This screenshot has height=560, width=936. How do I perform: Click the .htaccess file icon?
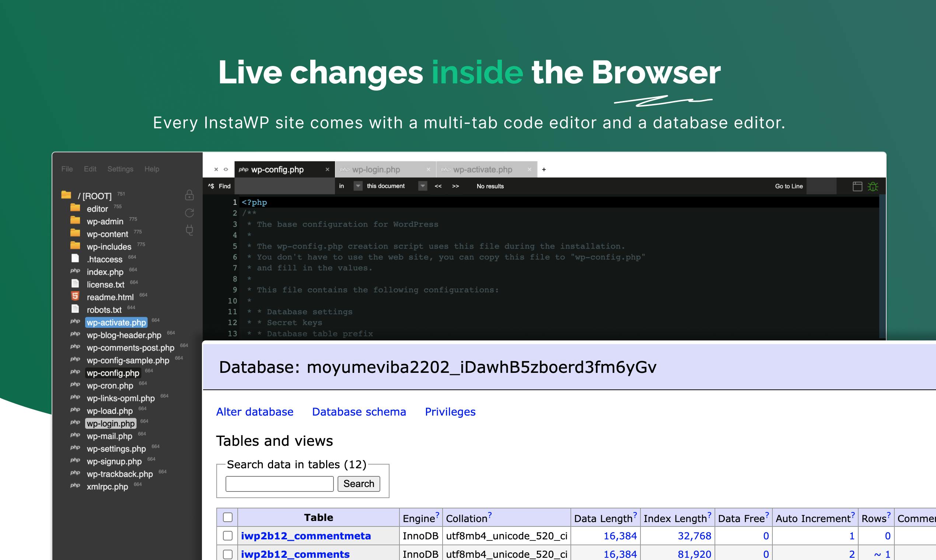tap(75, 258)
